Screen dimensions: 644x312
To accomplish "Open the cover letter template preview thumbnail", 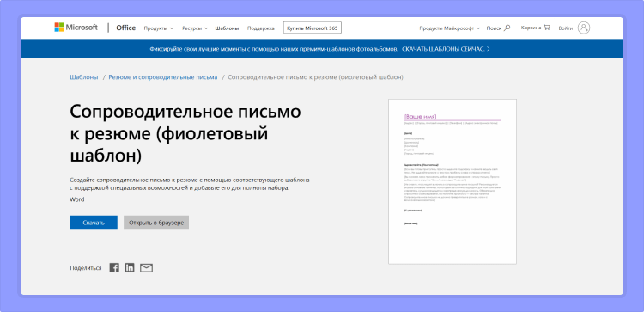I will (453, 181).
